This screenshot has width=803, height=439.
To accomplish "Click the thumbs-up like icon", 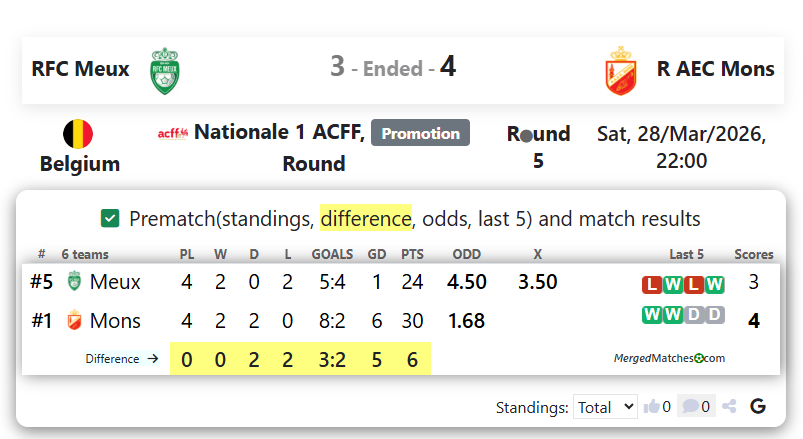I will (653, 406).
